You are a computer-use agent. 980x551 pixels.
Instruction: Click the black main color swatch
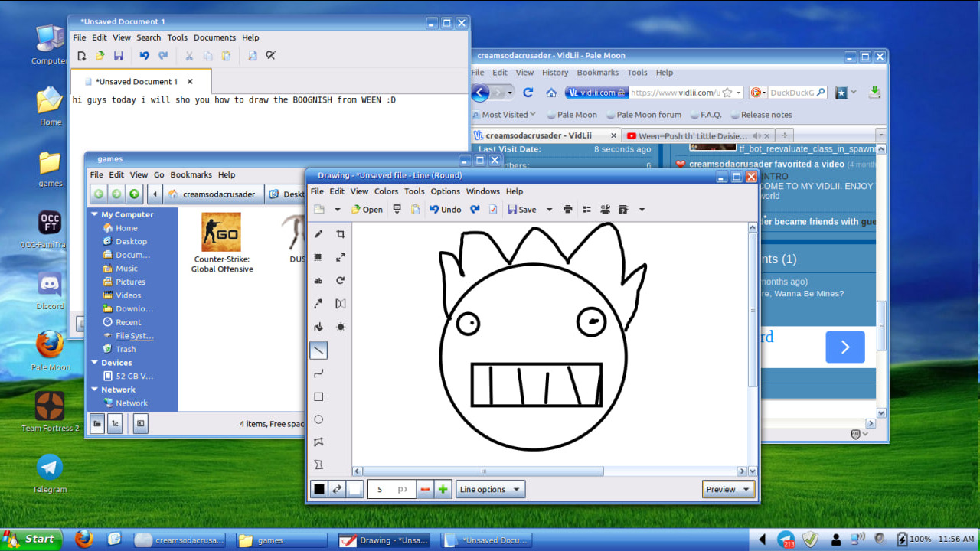[319, 490]
